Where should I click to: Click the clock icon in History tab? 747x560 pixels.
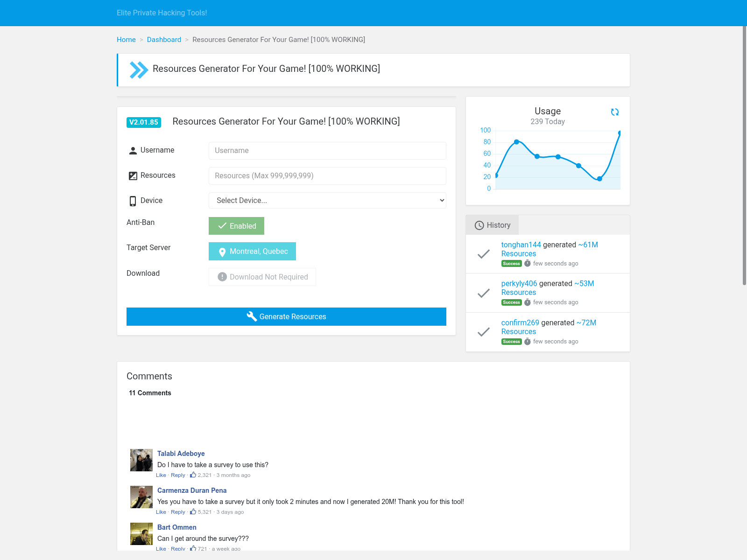point(479,225)
